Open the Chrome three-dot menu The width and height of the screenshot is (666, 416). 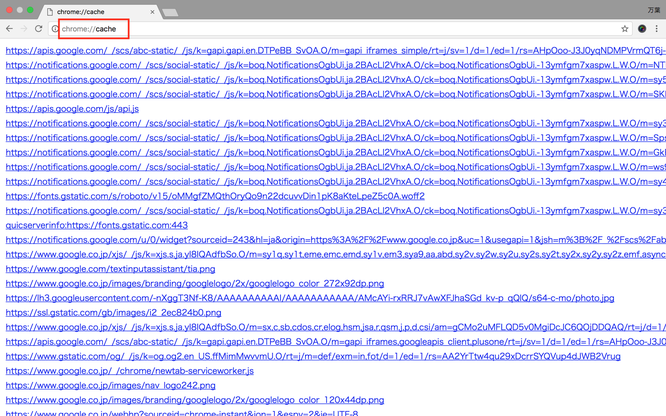pyautogui.click(x=657, y=29)
